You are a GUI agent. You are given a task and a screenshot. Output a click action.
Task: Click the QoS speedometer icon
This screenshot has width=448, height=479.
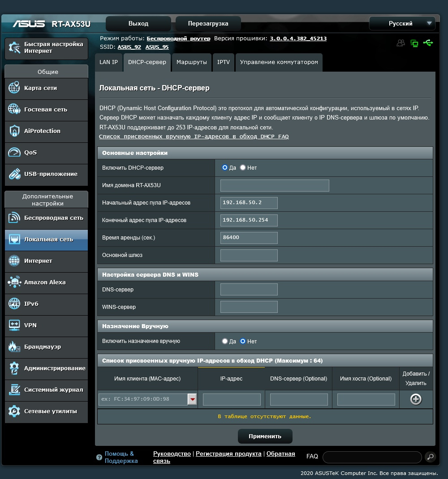point(14,153)
